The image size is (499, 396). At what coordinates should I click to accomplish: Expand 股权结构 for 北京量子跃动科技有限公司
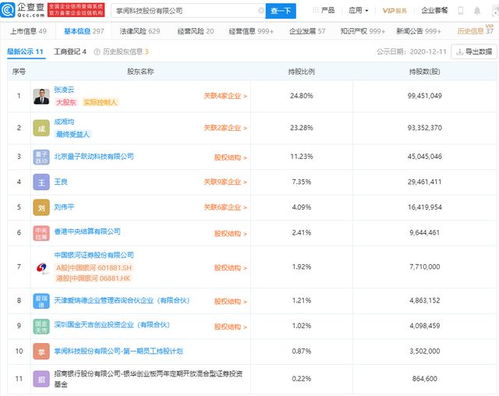(231, 157)
